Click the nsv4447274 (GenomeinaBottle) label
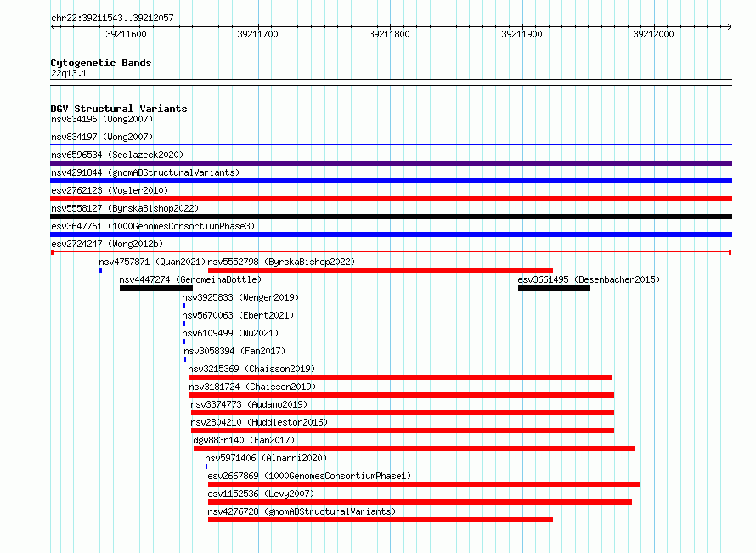This screenshot has height=553, width=756. tap(190, 279)
